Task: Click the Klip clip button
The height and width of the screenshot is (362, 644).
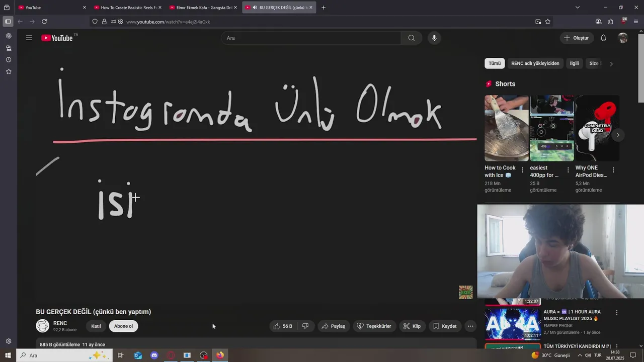Action: 412,326
